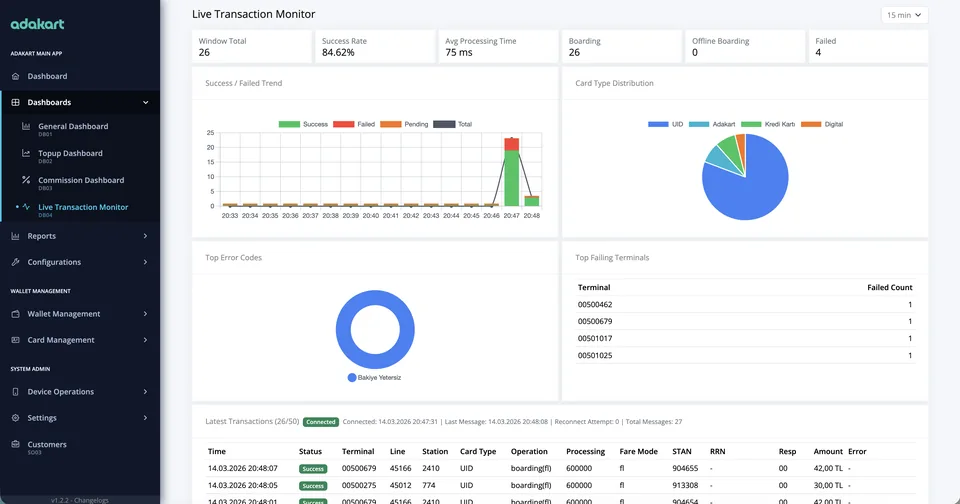Click the Card Management card icon
Screen dimensions: 960x504
click(x=15, y=340)
